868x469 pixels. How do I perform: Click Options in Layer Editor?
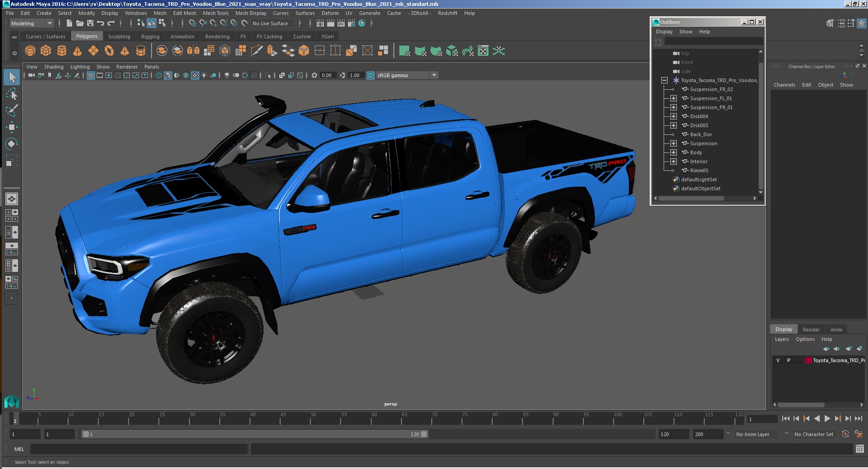click(x=805, y=339)
